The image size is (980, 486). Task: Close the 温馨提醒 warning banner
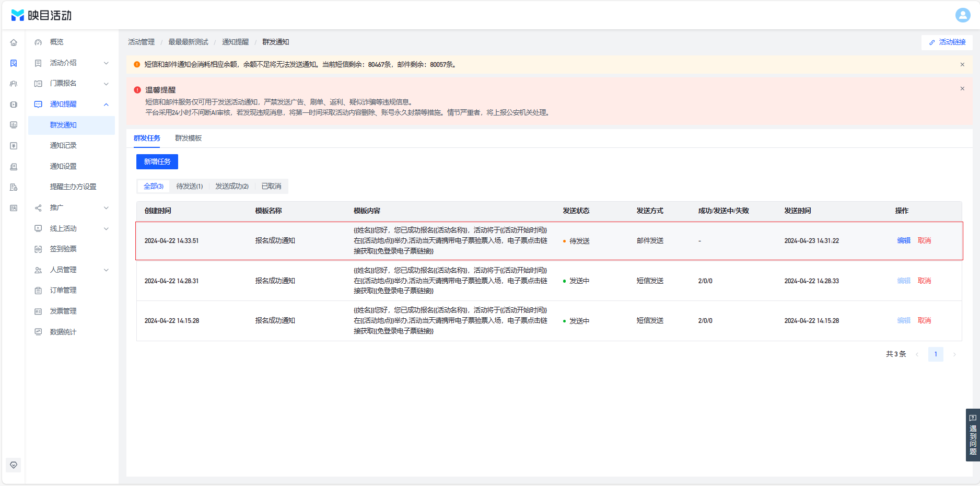click(962, 89)
